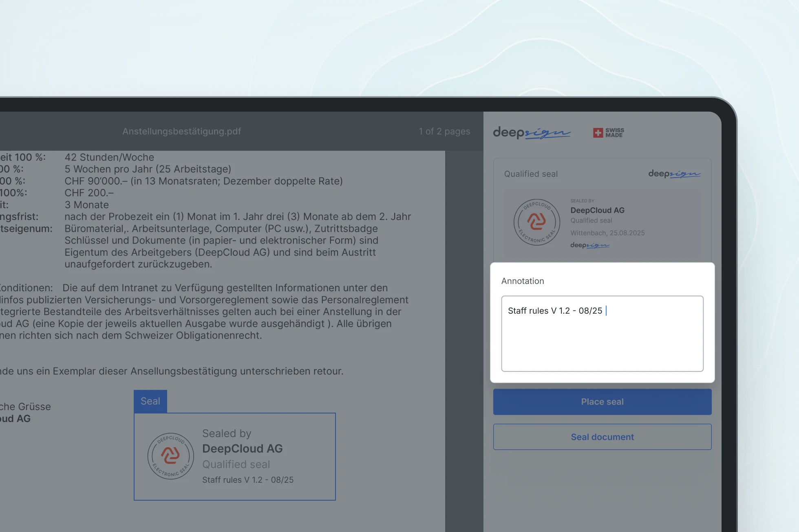
Task: Click the Place seal button
Action: (602, 402)
